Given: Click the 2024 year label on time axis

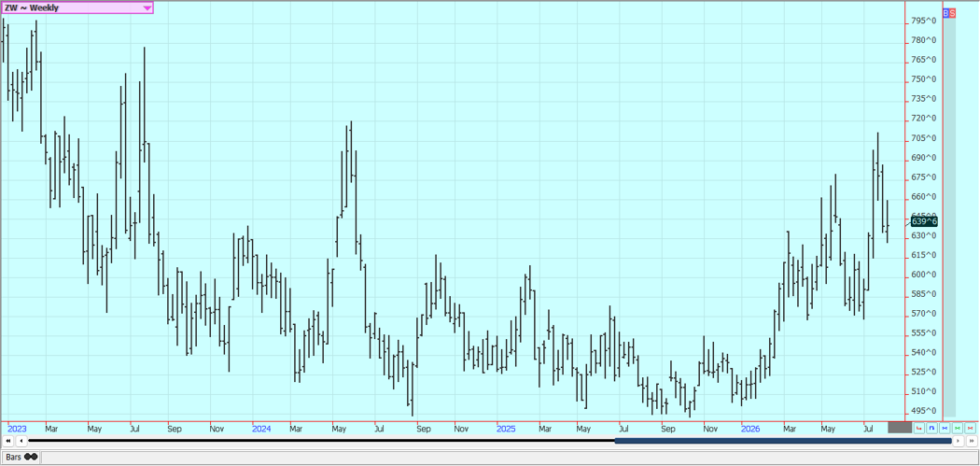Looking at the screenshot, I should pyautogui.click(x=261, y=429).
